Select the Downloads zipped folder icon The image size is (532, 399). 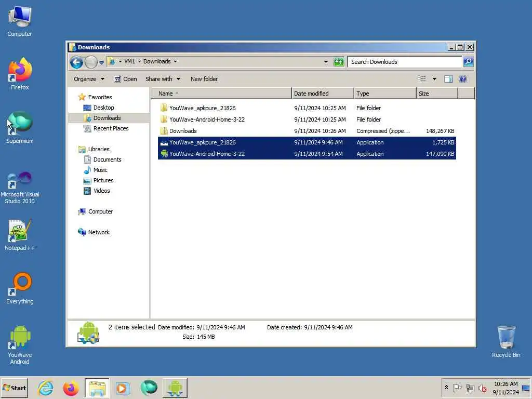[x=164, y=131]
